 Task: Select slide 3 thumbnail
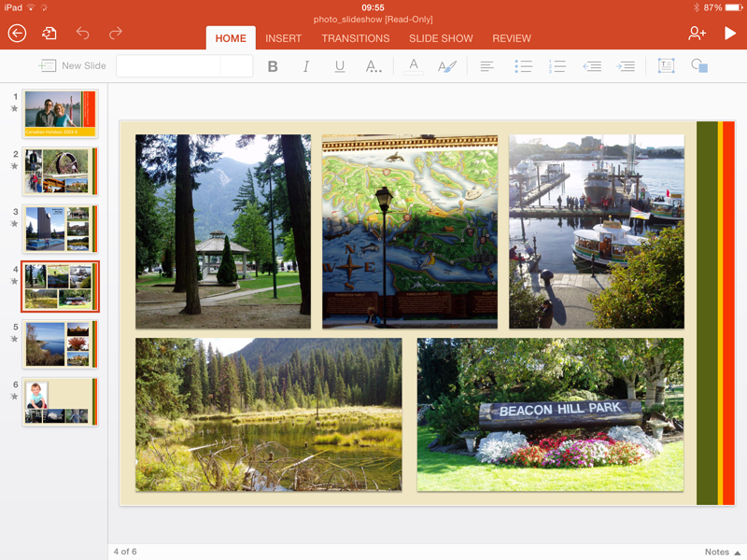pos(60,229)
